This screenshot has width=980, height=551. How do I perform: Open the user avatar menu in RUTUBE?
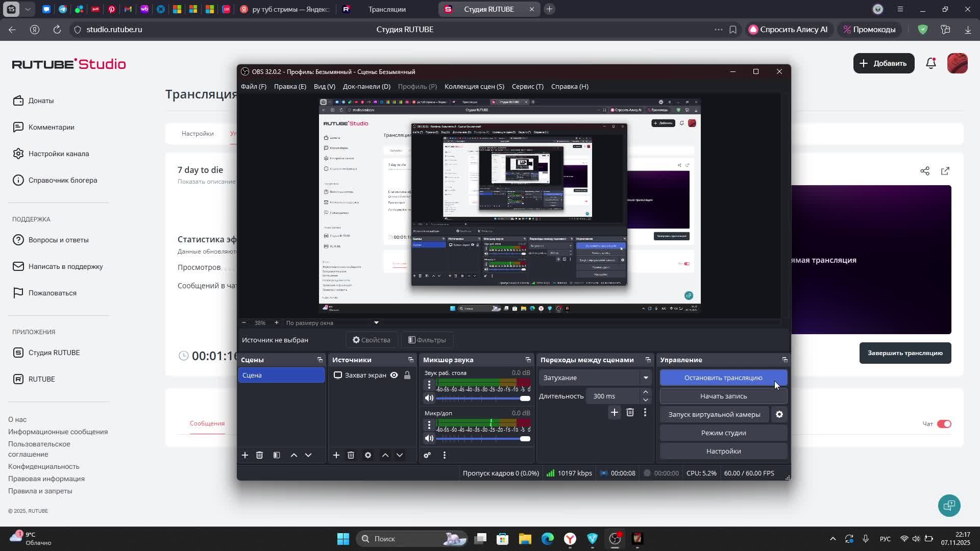click(x=958, y=63)
